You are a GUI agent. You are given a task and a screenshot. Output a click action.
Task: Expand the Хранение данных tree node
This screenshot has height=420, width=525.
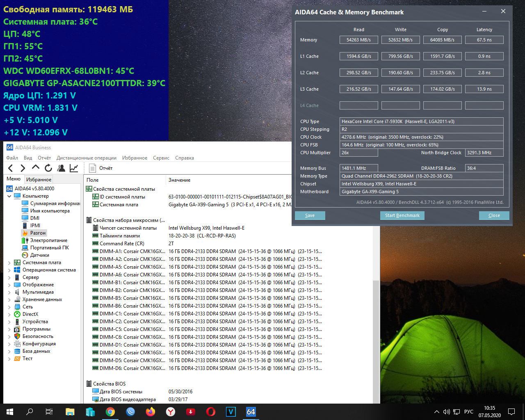pos(9,299)
